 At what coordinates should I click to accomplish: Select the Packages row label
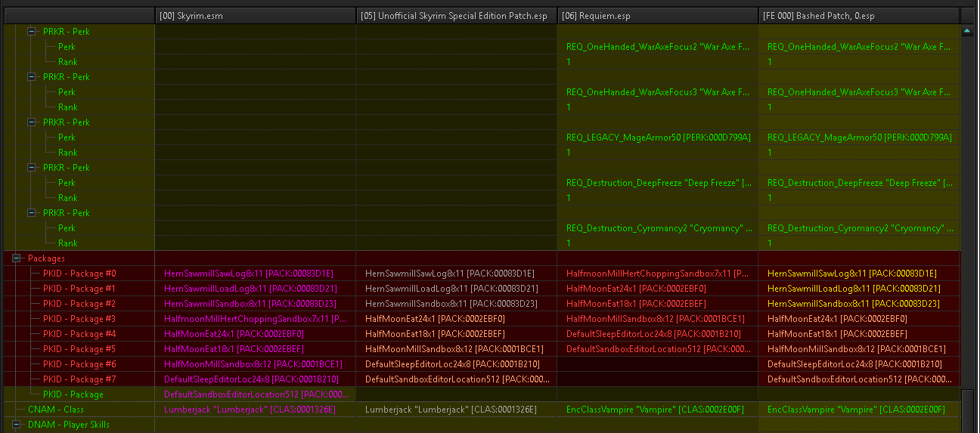pos(47,258)
